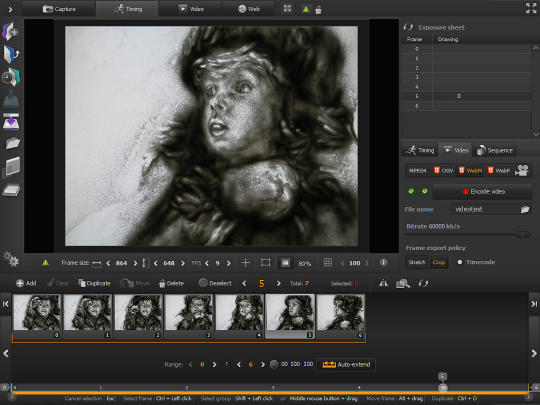Click the open project icon with blue arrow
The height and width of the screenshot is (405, 540).
pyautogui.click(x=11, y=54)
